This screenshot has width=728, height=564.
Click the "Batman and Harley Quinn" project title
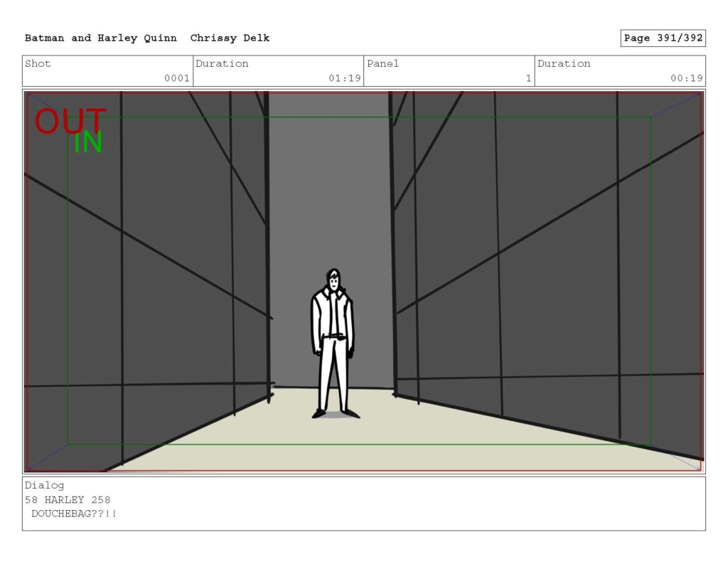[x=101, y=38]
